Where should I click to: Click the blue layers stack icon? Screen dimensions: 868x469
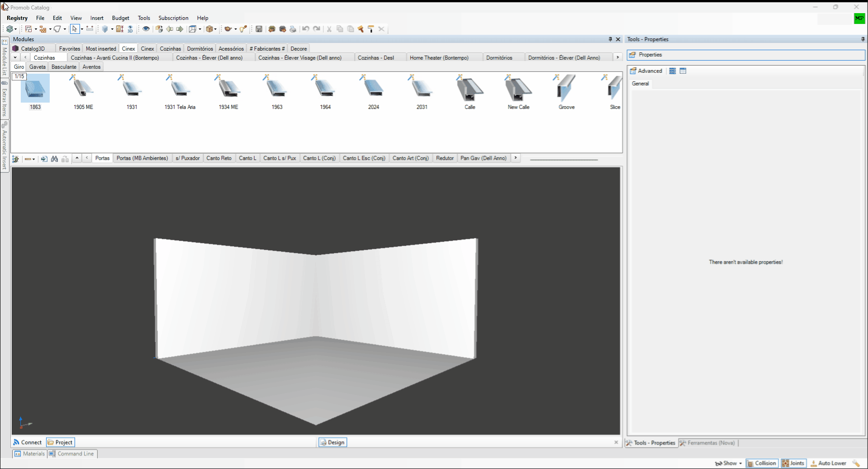click(x=105, y=29)
